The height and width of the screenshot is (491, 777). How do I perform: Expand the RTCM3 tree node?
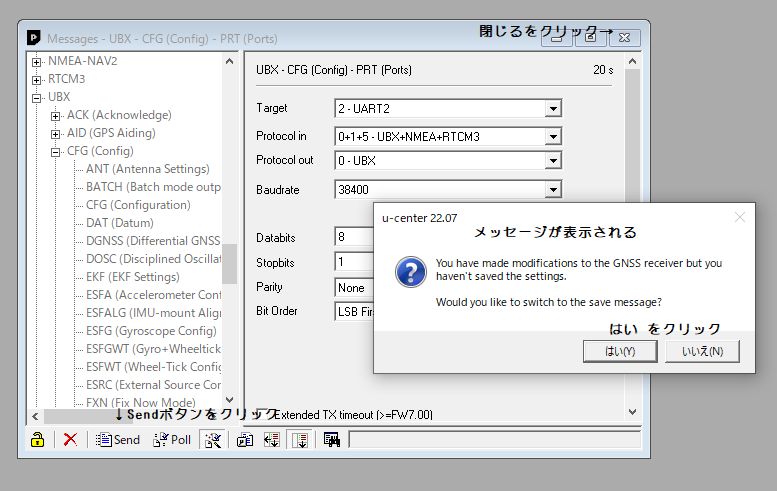point(36,80)
